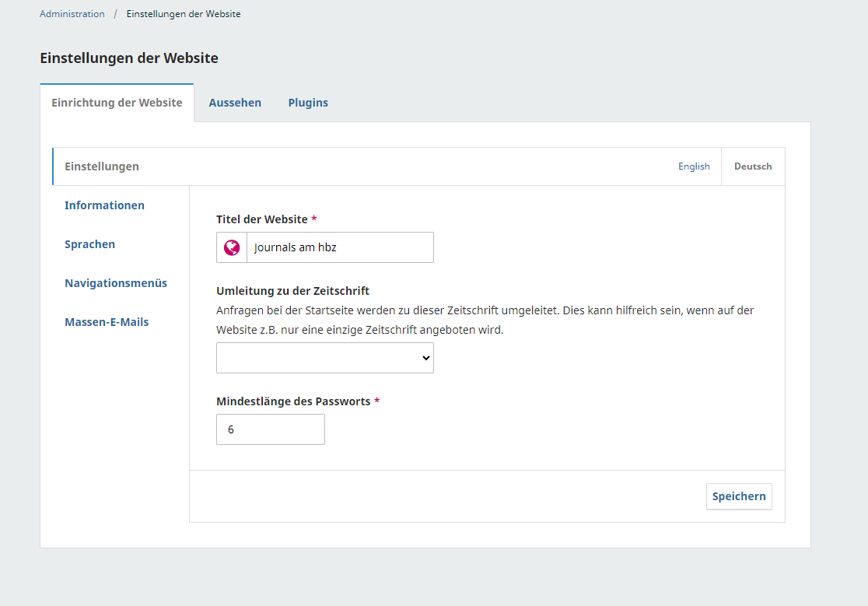Select the Einrichtung der Website tab
This screenshot has width=868, height=606.
click(x=117, y=103)
